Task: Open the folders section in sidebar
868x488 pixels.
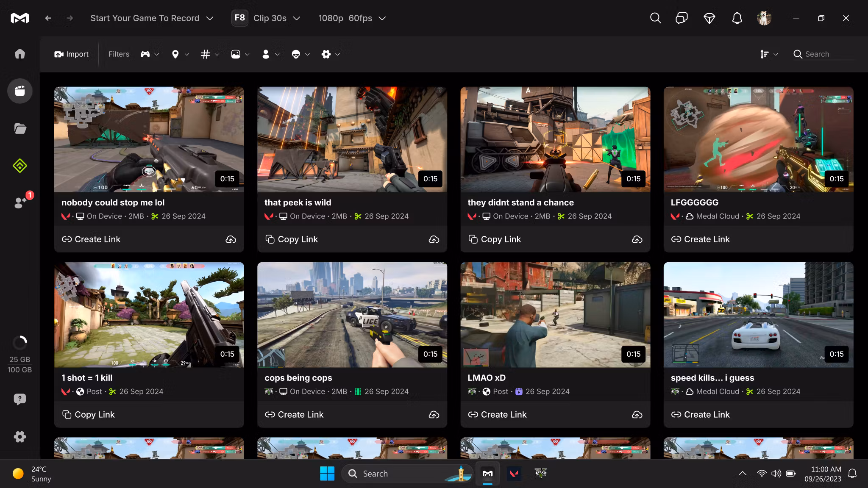Action: pos(19,128)
